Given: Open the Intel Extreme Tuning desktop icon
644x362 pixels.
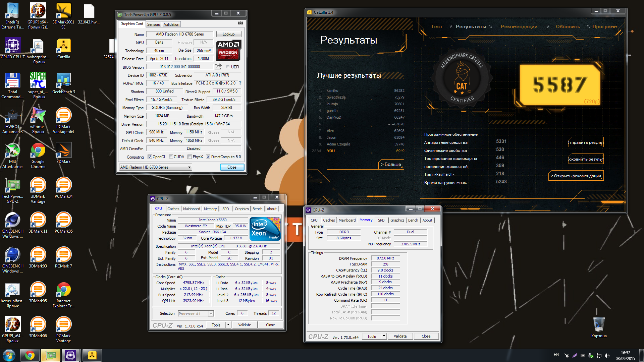Looking at the screenshot, I should pos(13,15).
